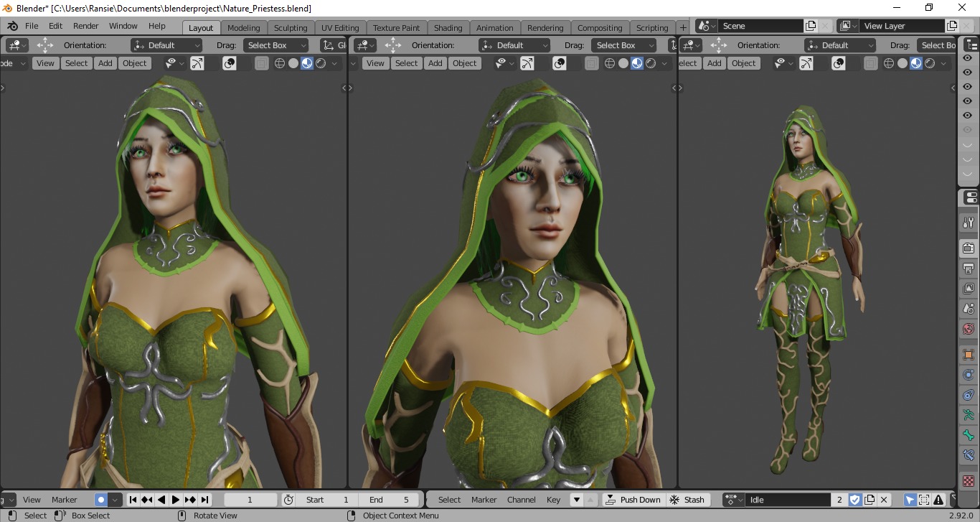The image size is (980, 522).
Task: Open the Bone Constraints properties tab
Action: pos(969,455)
